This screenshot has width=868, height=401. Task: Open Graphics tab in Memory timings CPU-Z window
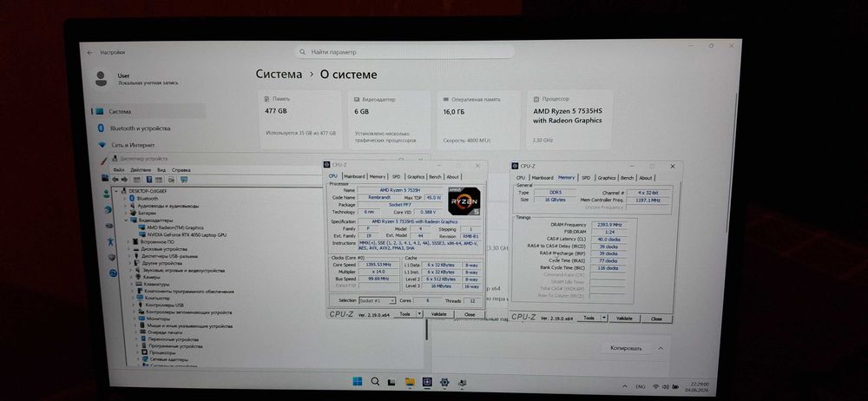pos(607,178)
